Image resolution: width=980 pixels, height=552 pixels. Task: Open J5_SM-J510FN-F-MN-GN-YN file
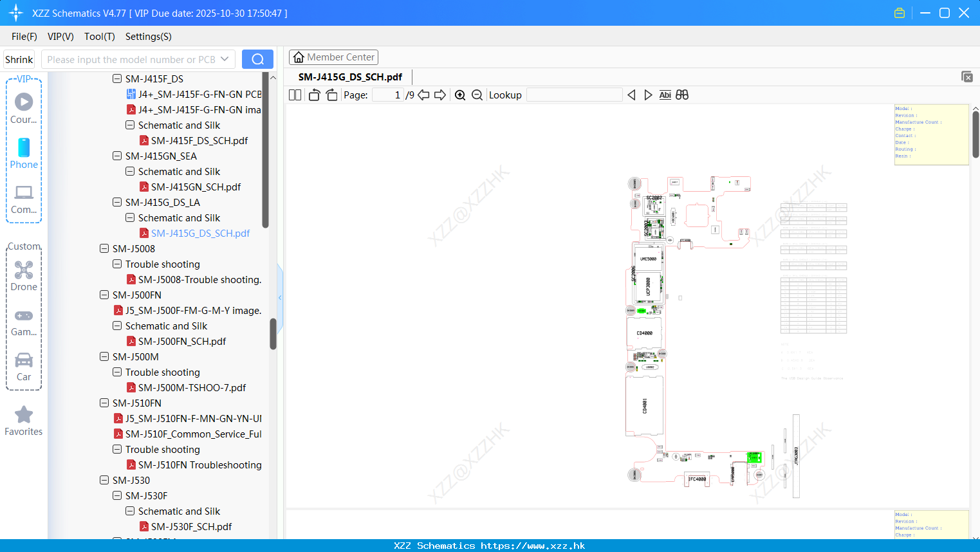pos(187,418)
